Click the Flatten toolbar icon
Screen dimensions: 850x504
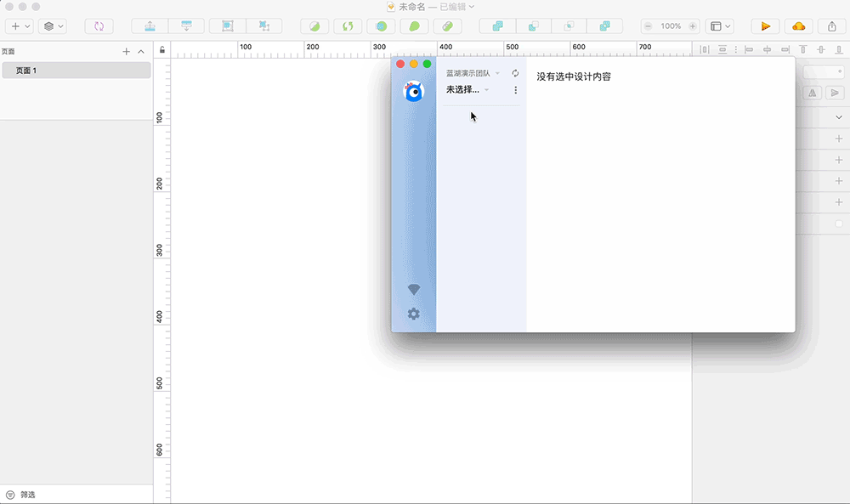pos(447,26)
